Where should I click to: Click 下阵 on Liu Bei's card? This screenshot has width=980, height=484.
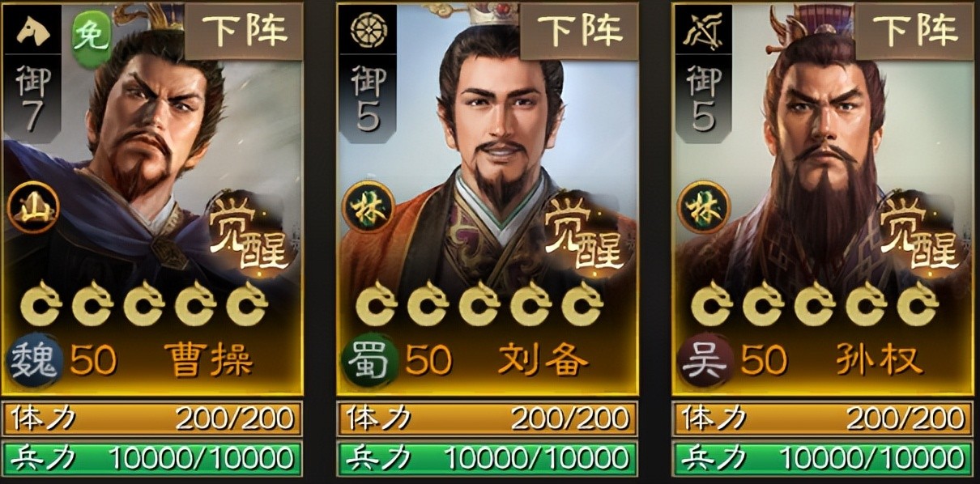tap(580, 31)
